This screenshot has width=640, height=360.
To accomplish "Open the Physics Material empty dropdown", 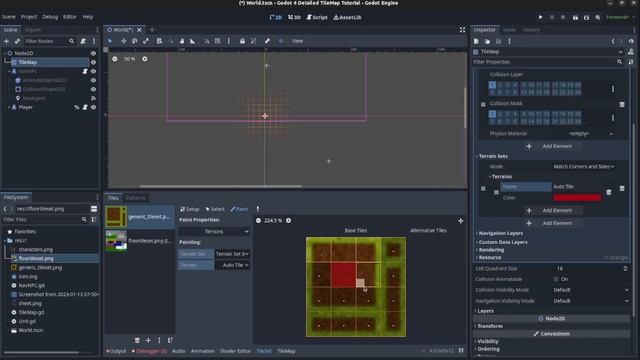I will (x=591, y=133).
